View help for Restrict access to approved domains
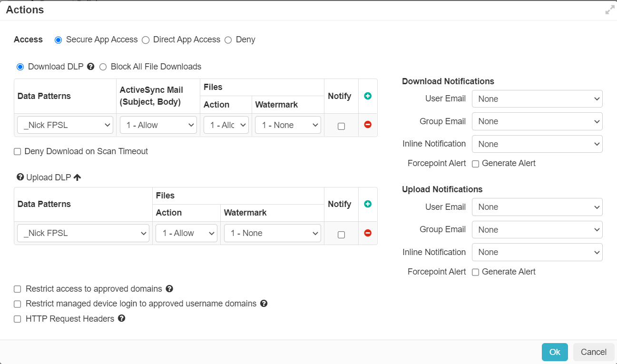The image size is (617, 364). pos(169,289)
